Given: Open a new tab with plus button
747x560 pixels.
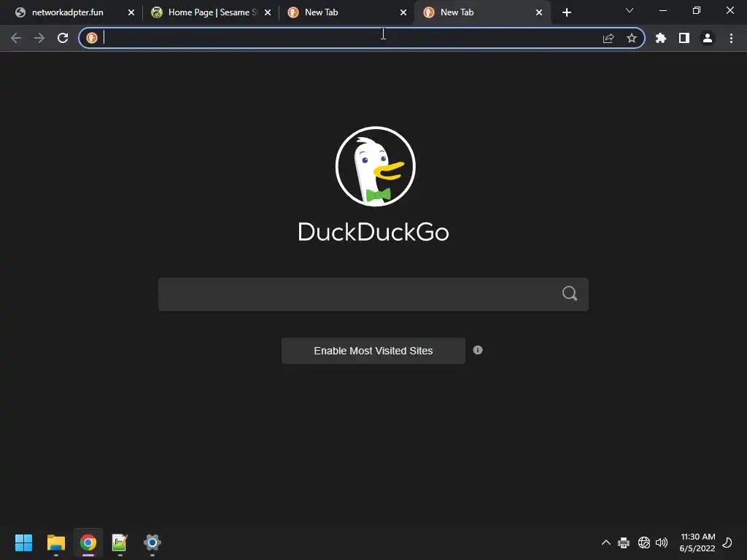Looking at the screenshot, I should pos(566,12).
